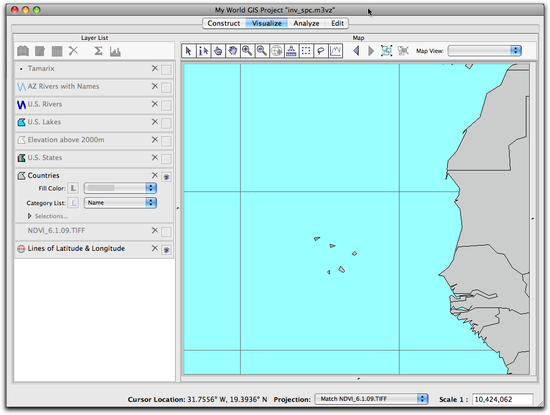Click the Lines of Latitude layer globe icon

[21, 249]
